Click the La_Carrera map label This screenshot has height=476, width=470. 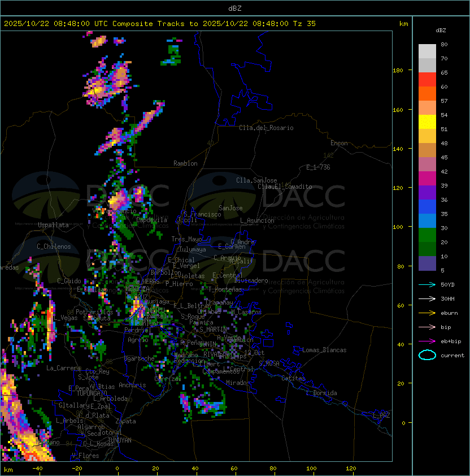coord(63,368)
